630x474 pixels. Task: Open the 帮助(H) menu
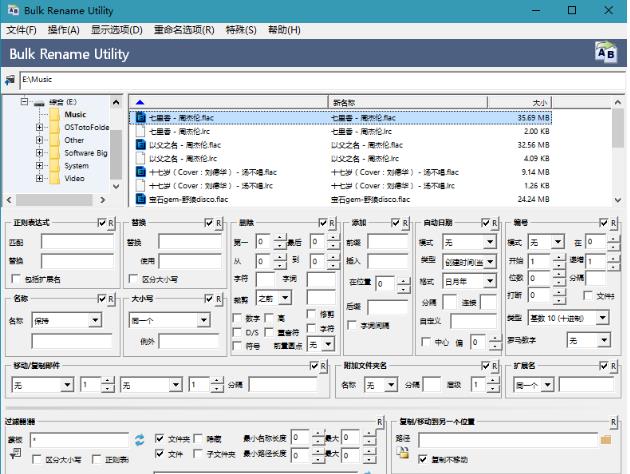(x=284, y=30)
